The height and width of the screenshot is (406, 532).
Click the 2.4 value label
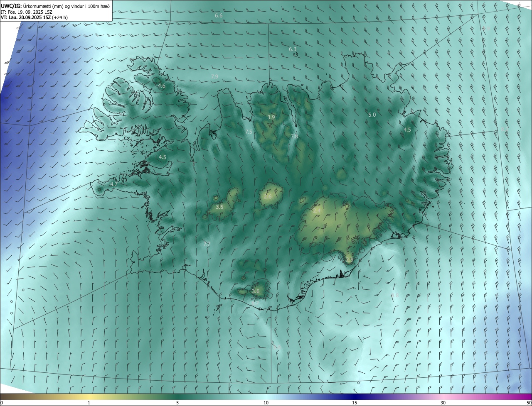[317, 211]
